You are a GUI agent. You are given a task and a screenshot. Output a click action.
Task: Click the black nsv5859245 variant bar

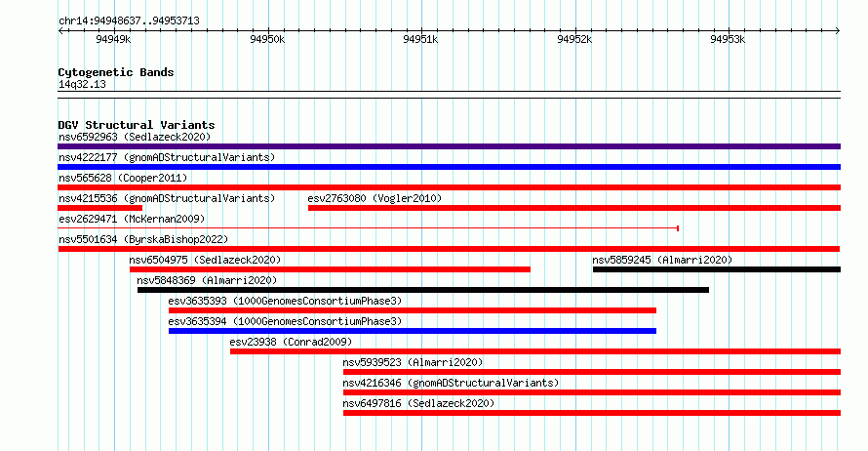tap(717, 269)
